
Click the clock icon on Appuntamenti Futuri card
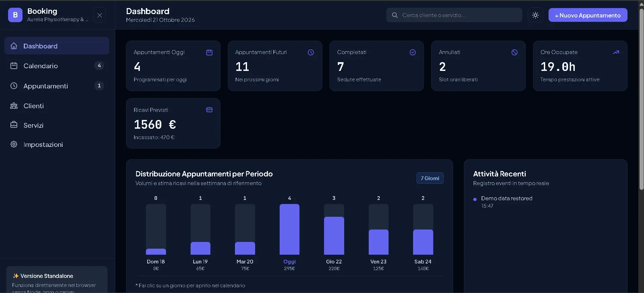tap(311, 52)
